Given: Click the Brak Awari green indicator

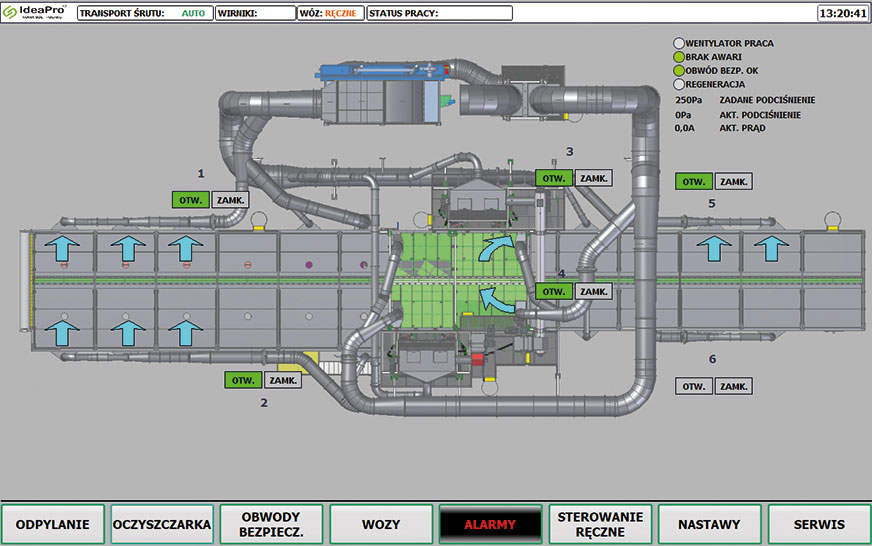Looking at the screenshot, I should (x=679, y=58).
